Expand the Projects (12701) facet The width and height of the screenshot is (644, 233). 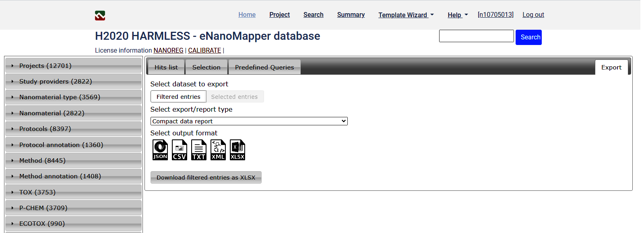(x=73, y=65)
